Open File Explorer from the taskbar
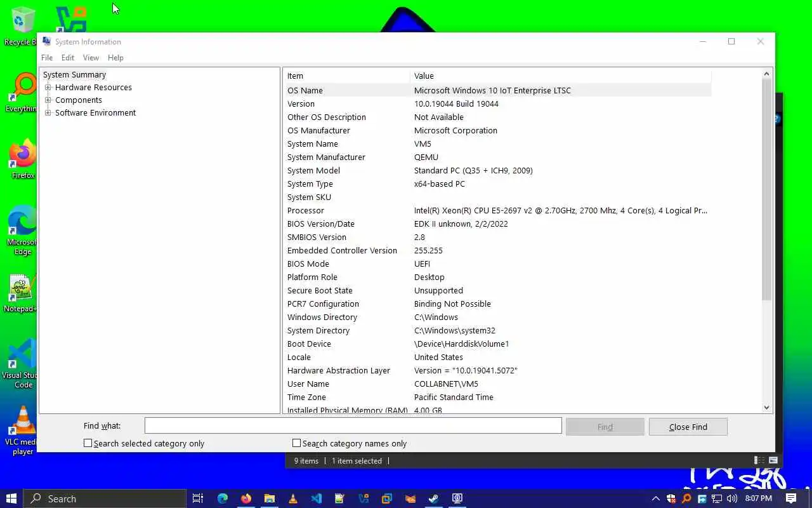The height and width of the screenshot is (508, 812). pyautogui.click(x=270, y=498)
